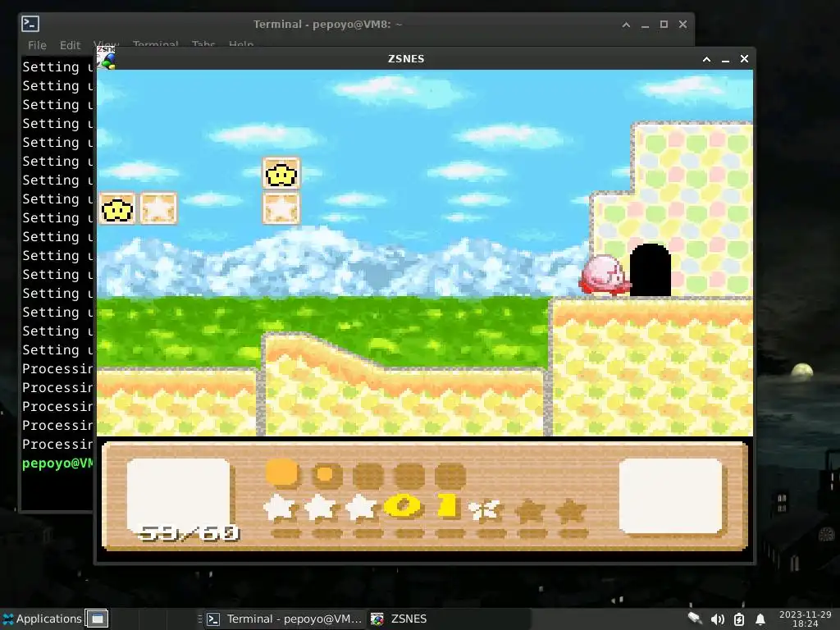
Task: Click Kirby beside the doorway
Action: 605,275
